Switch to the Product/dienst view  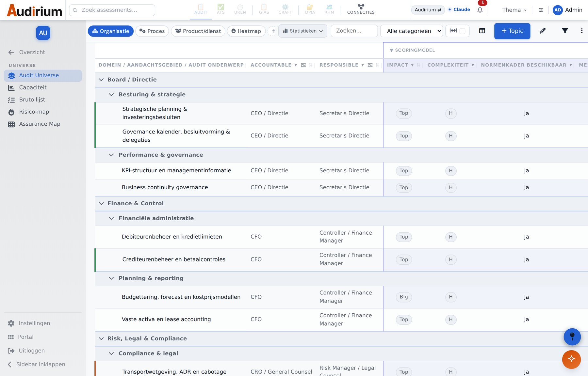pyautogui.click(x=198, y=31)
